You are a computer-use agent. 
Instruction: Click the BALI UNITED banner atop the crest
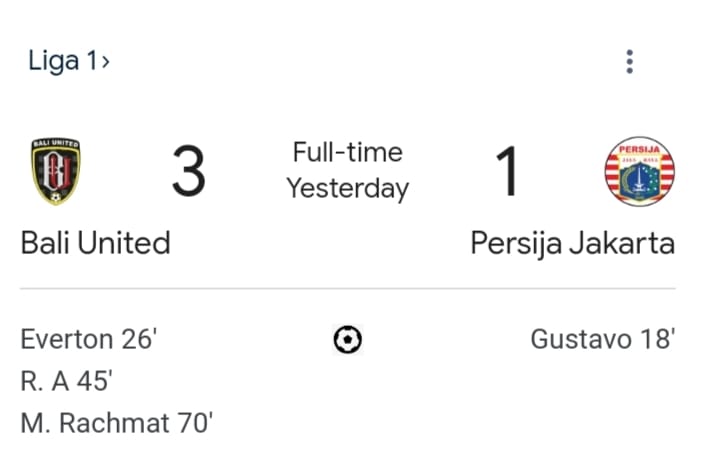click(56, 144)
